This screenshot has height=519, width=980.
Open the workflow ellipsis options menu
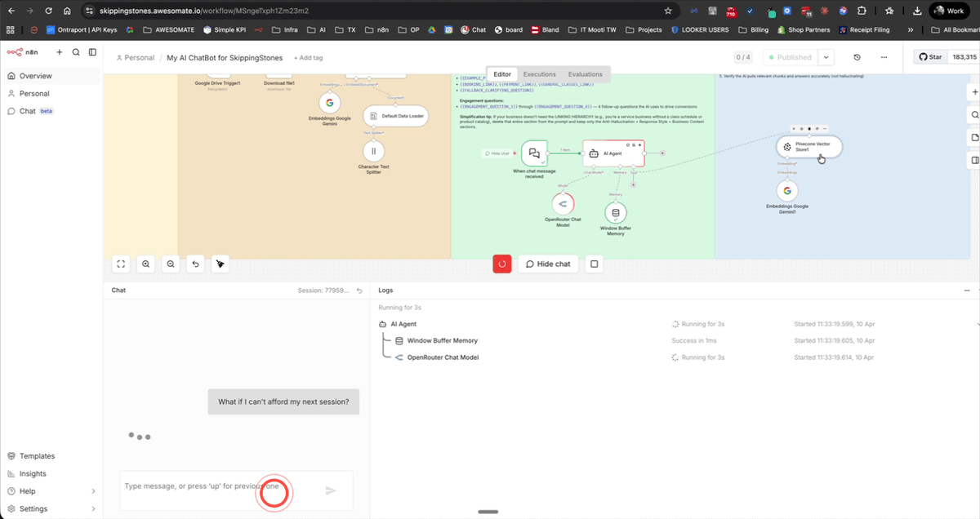[x=884, y=57]
